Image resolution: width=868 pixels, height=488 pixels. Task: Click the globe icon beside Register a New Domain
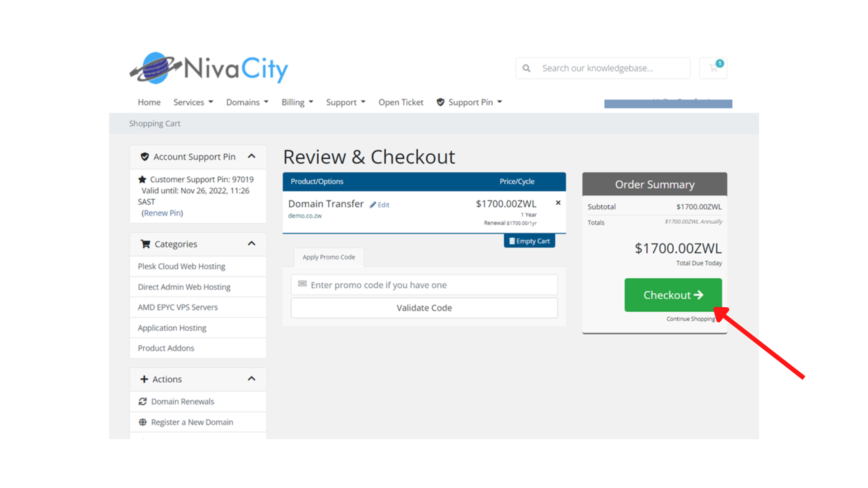143,422
